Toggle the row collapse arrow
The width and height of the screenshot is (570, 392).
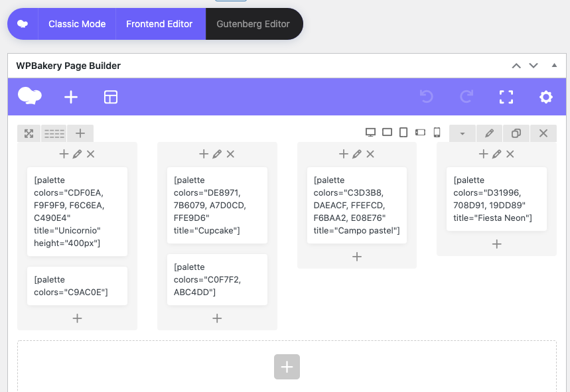point(463,133)
